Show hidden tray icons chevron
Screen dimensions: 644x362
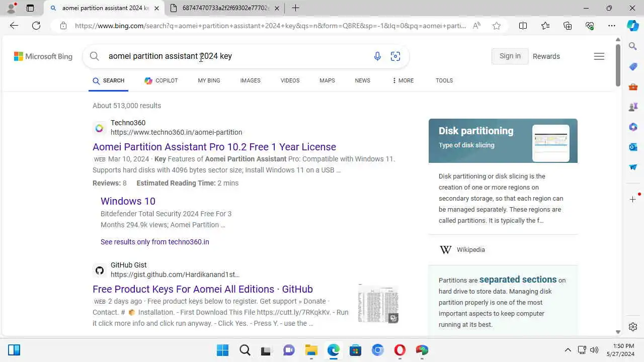[x=568, y=350]
